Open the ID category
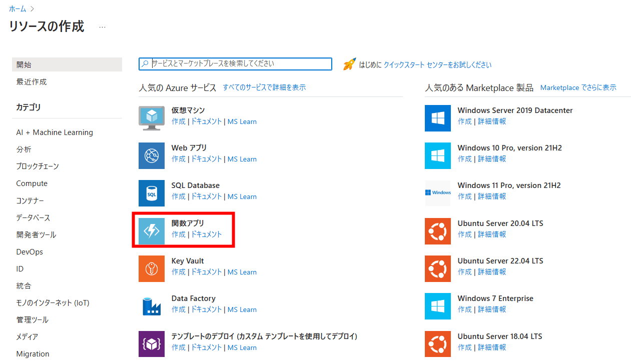This screenshot has height=364, width=631. (x=20, y=268)
